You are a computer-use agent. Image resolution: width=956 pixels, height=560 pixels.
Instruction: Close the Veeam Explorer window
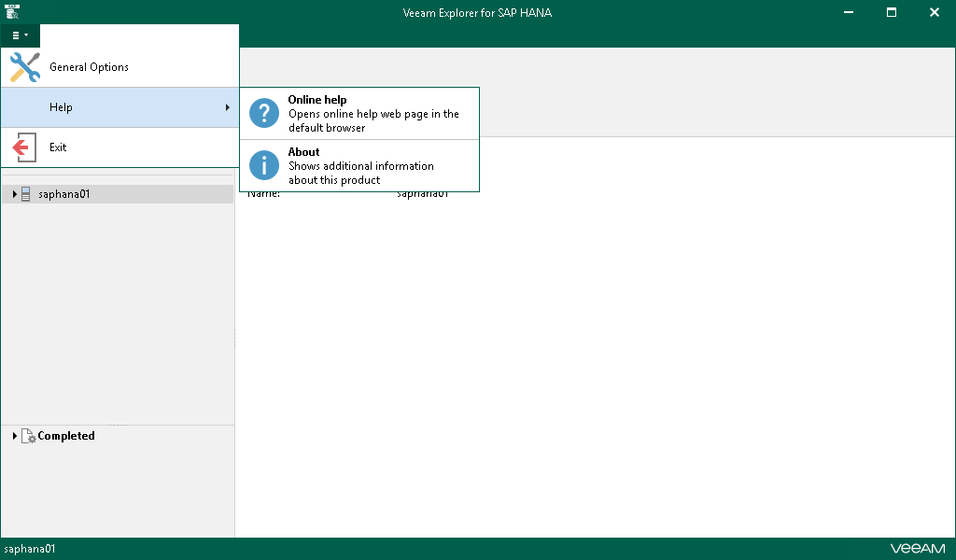click(934, 12)
